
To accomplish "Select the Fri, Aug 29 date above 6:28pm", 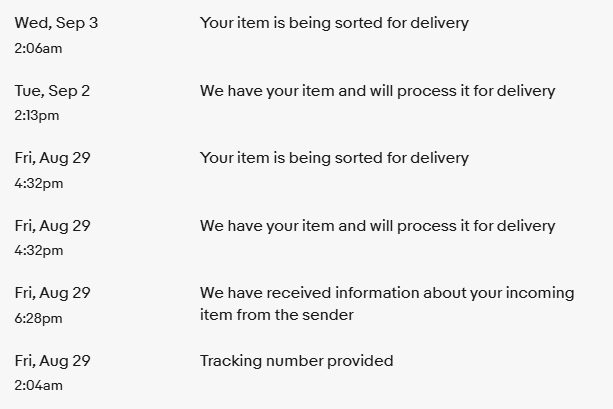I will coord(52,293).
